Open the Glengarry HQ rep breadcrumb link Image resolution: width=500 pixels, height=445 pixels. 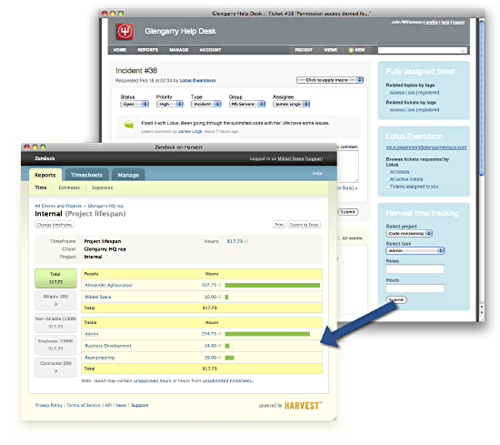click(x=106, y=206)
